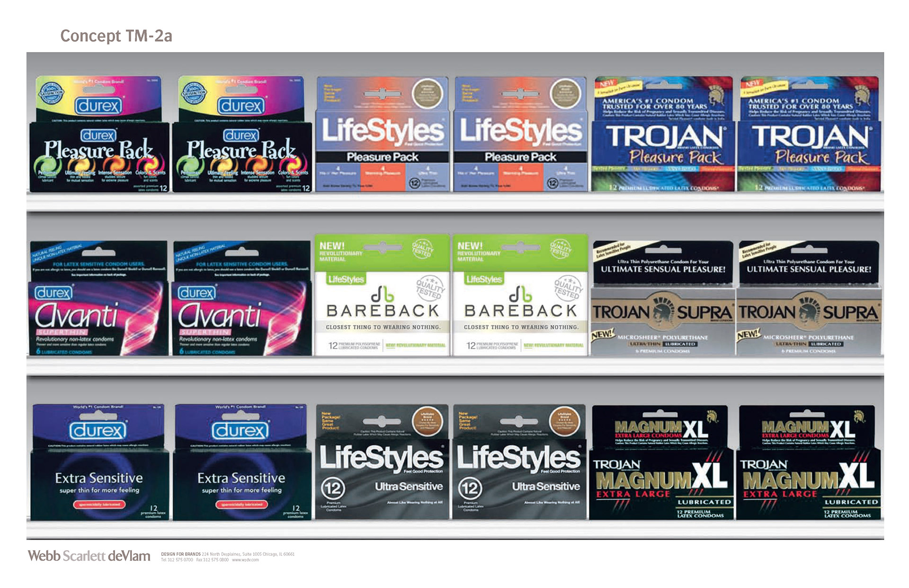Screen dimensions: 909x588
Task: Click the satisfaction seal on leftmost Durex Pleasure Pack
Action: pyautogui.click(x=51, y=93)
